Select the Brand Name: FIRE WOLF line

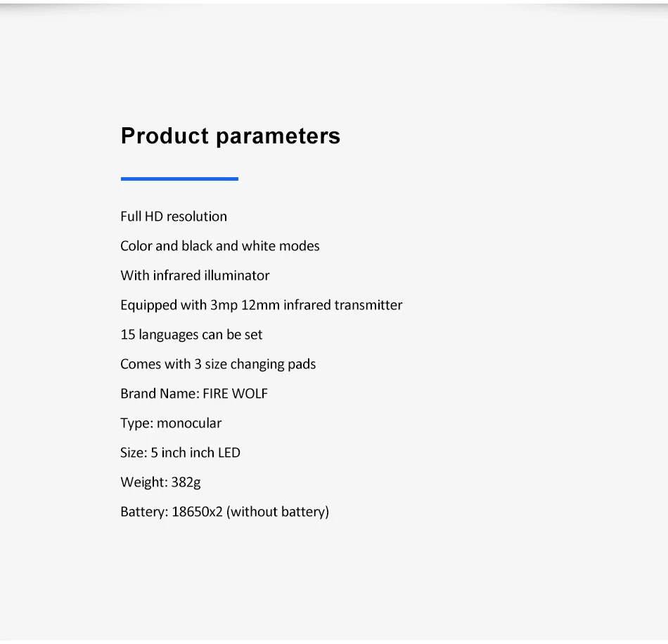click(194, 394)
